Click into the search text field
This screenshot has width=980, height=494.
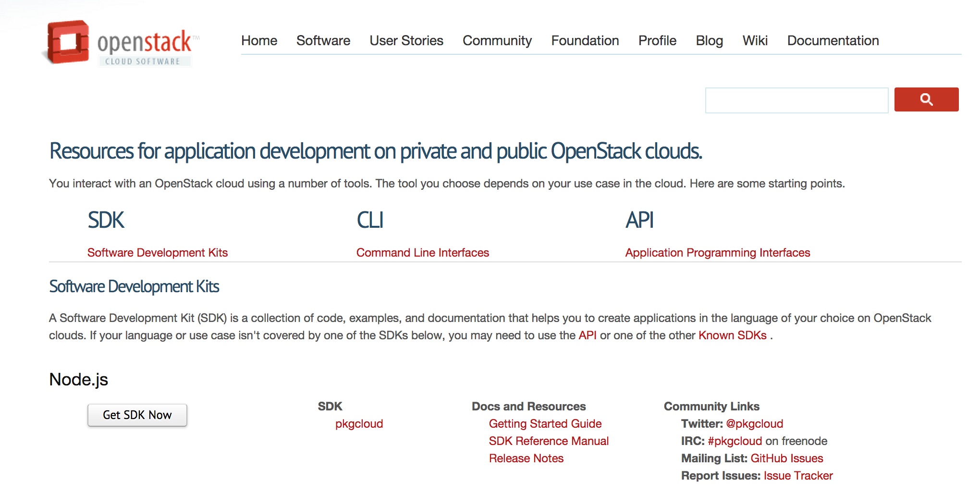[x=796, y=100]
